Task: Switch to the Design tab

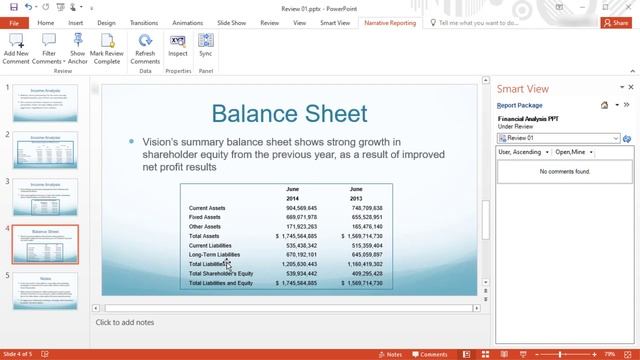Action: pos(107,23)
